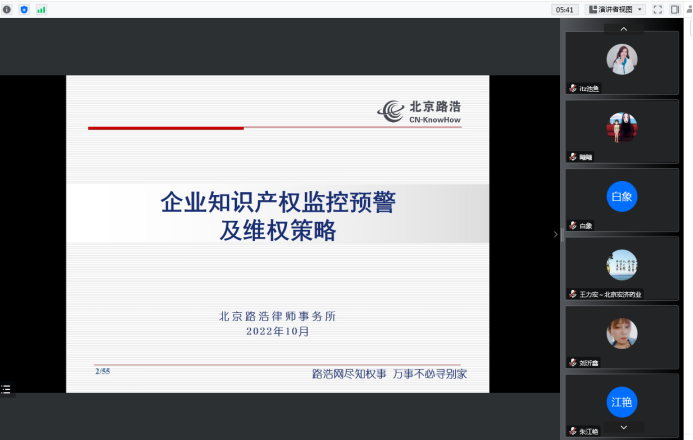Screen dimensions: 693x440
Task: Click the slide subtitle 及维权策略
Action: pyautogui.click(x=278, y=231)
